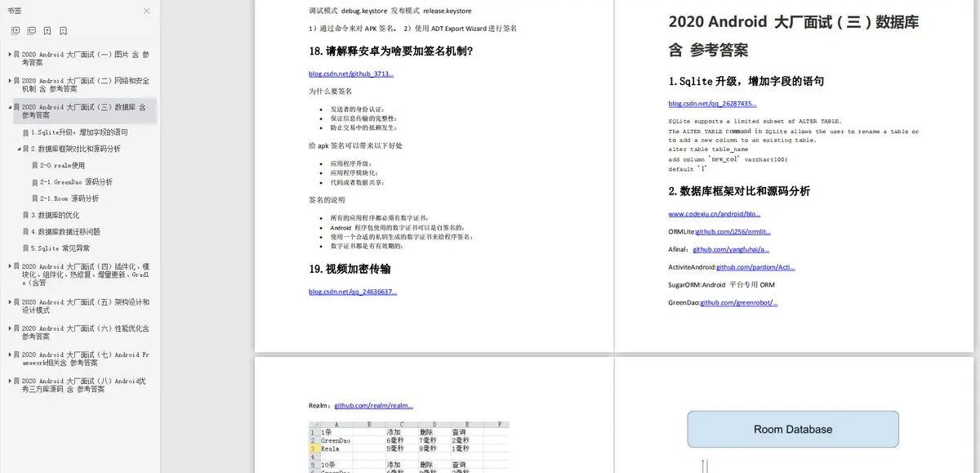Viewport: 980px width, 473px height.
Task: Click the delete bookmark icon
Action: click(64, 31)
